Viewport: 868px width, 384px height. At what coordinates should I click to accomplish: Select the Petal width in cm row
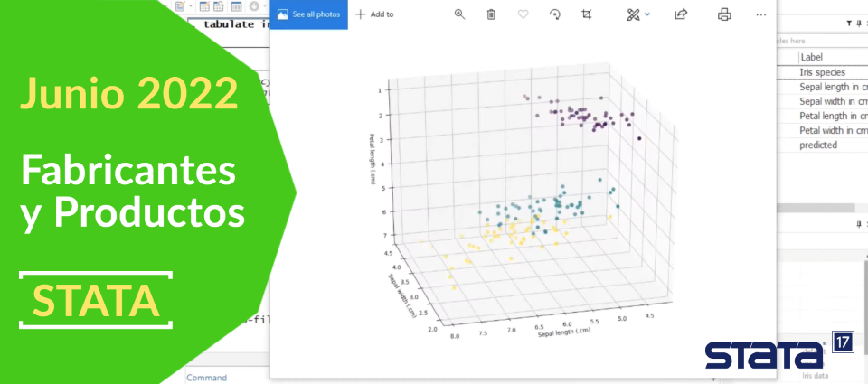click(823, 131)
